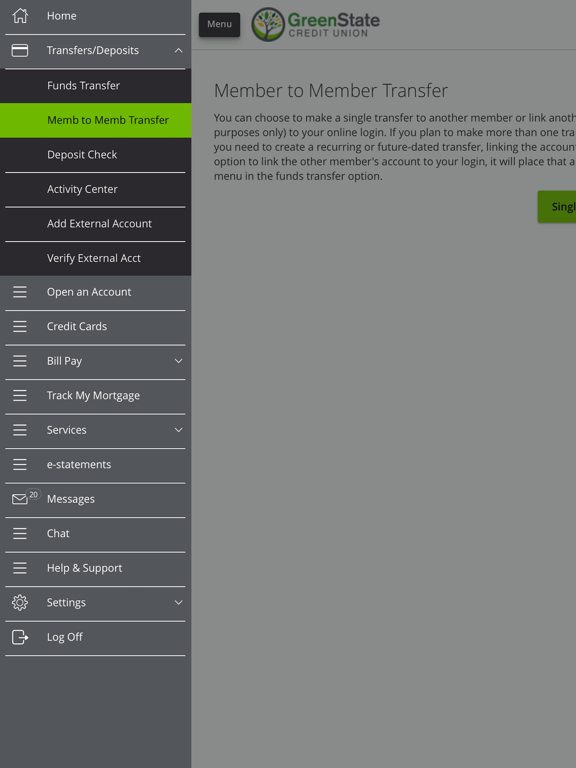This screenshot has height=768, width=576.
Task: Click the hamburger icon beside e-statements
Action: tap(20, 464)
